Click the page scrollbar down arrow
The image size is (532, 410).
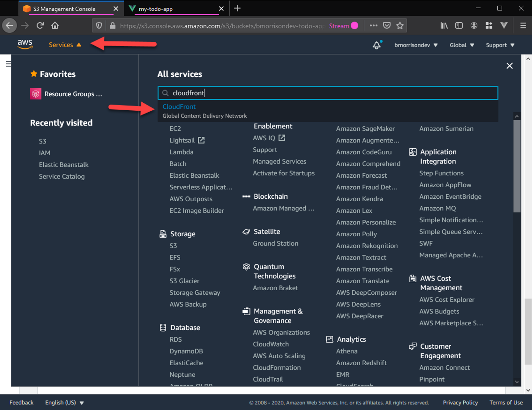click(x=528, y=390)
